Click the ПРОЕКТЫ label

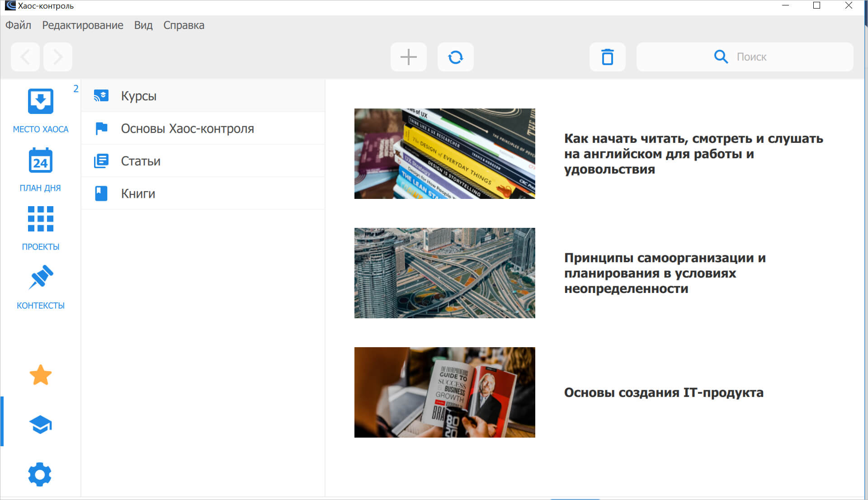pos(41,247)
